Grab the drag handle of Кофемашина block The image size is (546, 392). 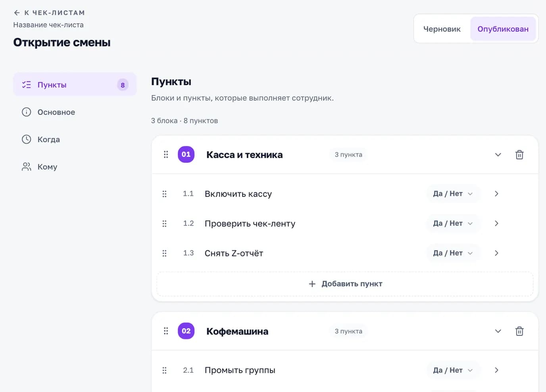click(166, 331)
